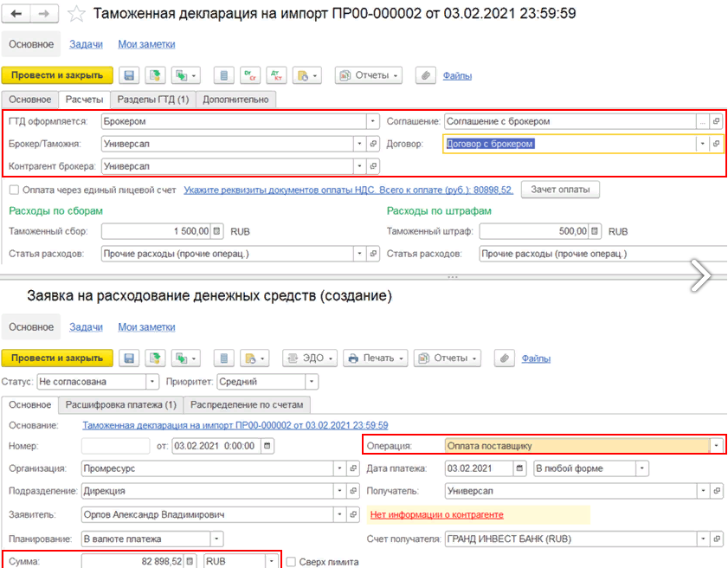Image resolution: width=728 pixels, height=568 pixels.
Task: Open the calculator for the Сумма field
Action: click(191, 561)
